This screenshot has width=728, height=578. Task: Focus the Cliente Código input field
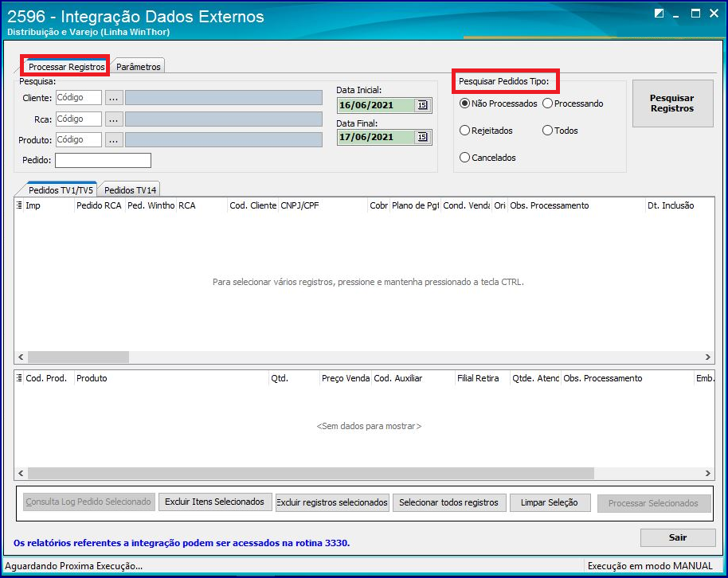coord(79,98)
